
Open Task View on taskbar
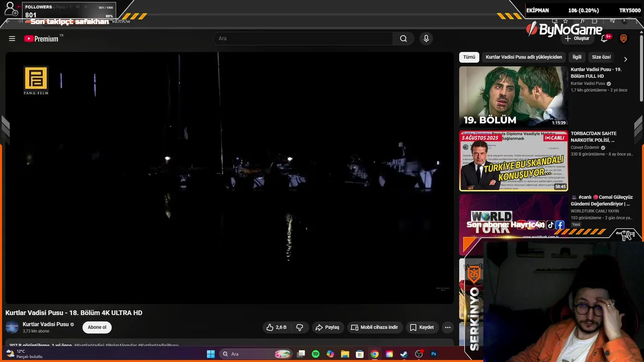pyautogui.click(x=301, y=354)
